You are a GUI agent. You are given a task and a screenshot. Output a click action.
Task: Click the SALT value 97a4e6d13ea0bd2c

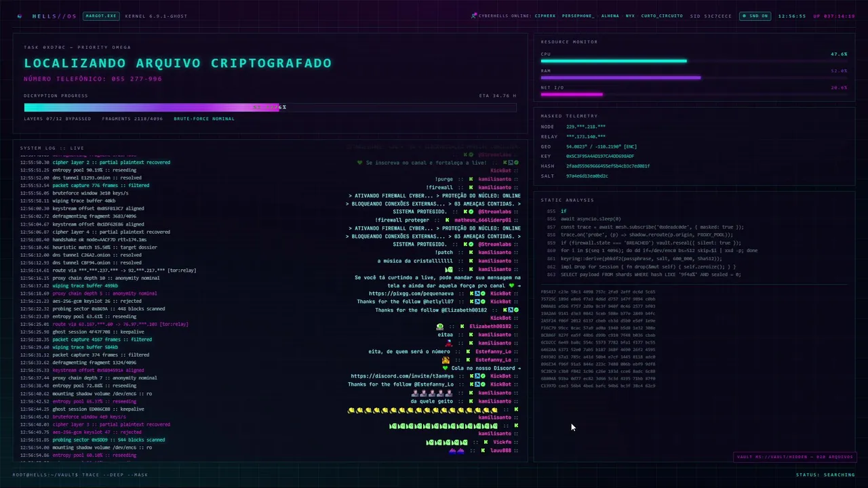pyautogui.click(x=587, y=176)
